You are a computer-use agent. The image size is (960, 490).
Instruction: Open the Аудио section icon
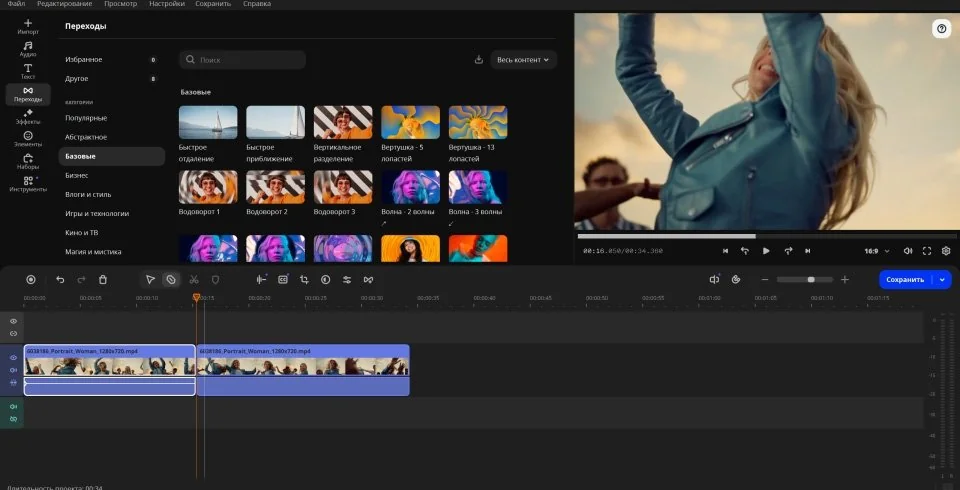[28, 48]
